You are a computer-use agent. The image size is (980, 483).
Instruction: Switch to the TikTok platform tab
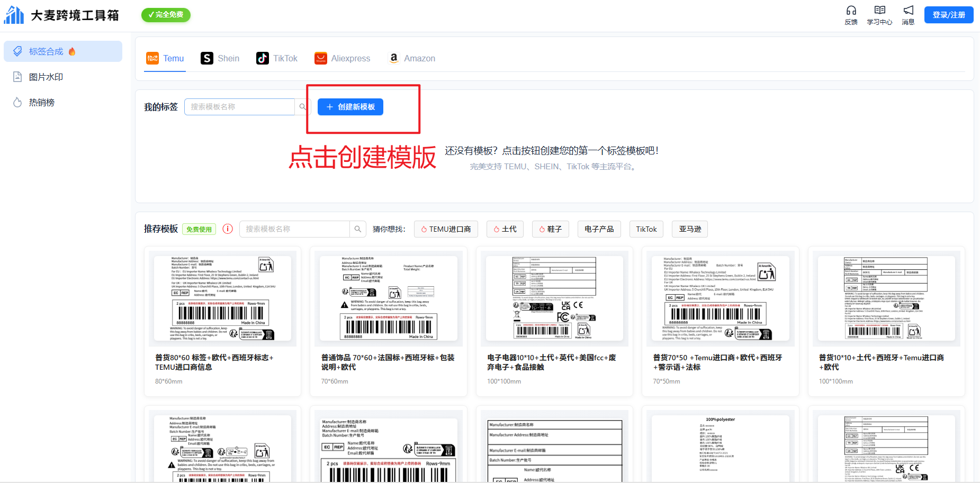[x=277, y=58]
